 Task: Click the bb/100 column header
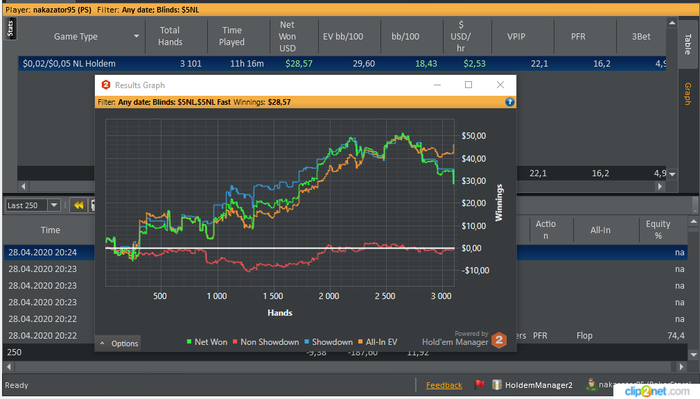coord(405,37)
